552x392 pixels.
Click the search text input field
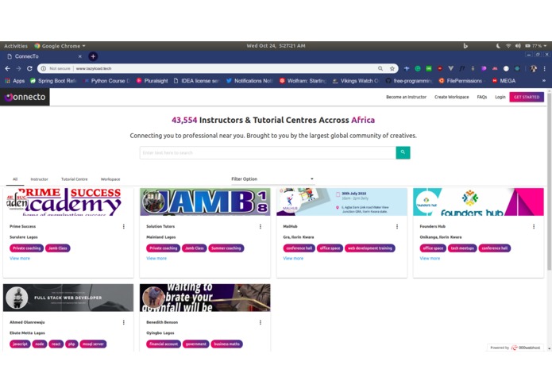click(x=268, y=152)
